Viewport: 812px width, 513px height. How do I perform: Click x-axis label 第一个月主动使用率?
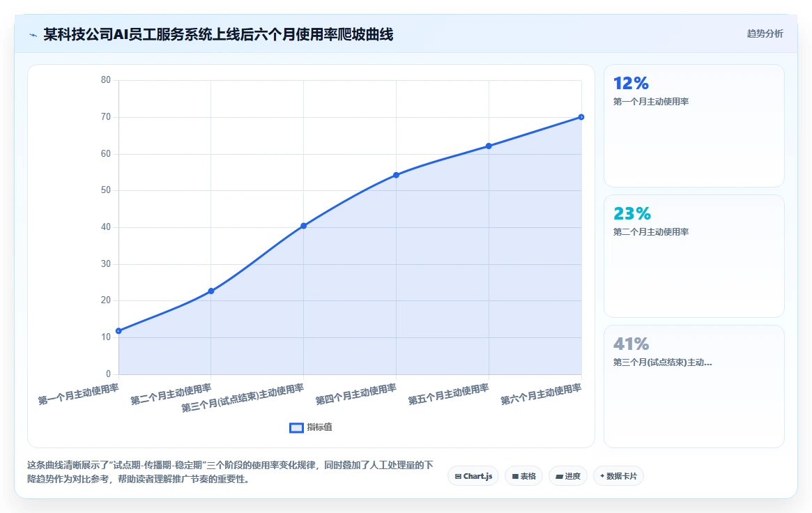click(79, 395)
